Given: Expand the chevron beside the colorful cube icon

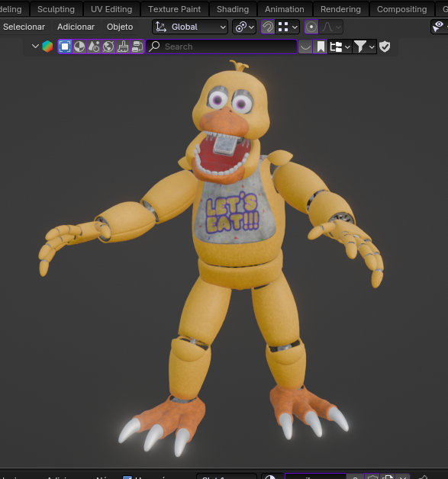Looking at the screenshot, I should (35, 47).
